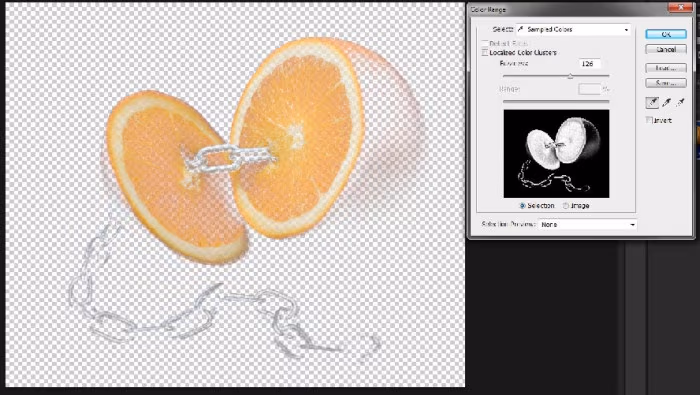
Task: Select the Subtract from Sample eyedropper
Action: click(x=680, y=103)
